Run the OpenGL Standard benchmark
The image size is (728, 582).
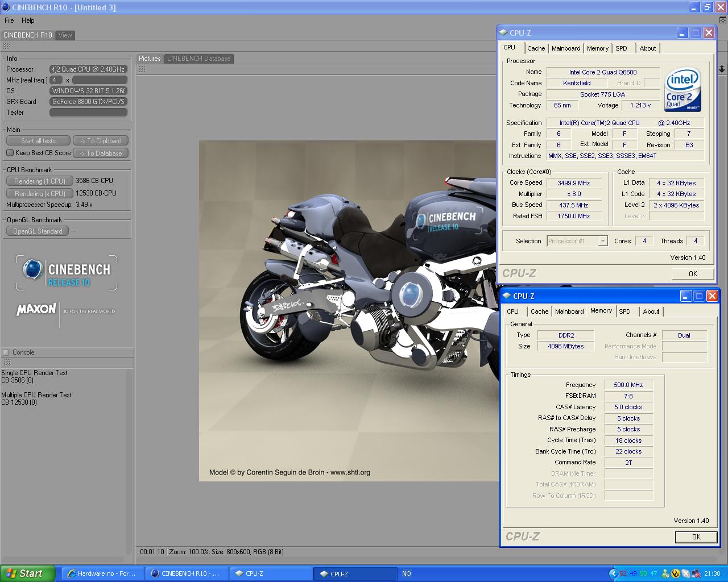[x=38, y=231]
